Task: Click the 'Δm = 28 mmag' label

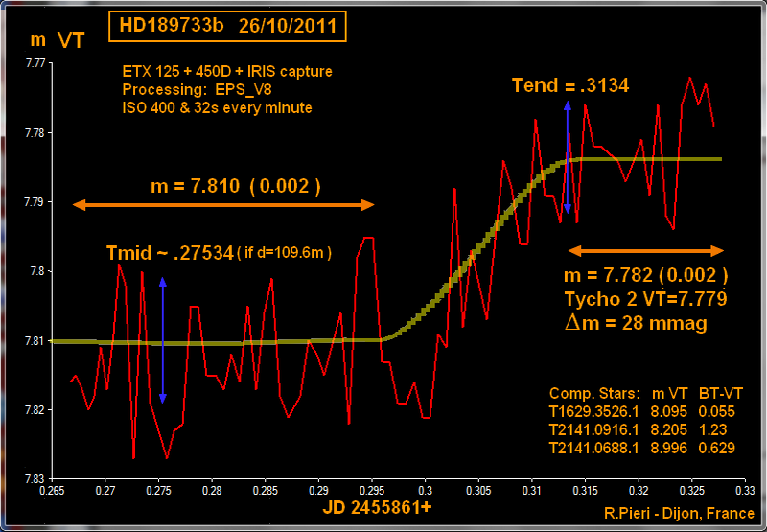Action: pyautogui.click(x=636, y=324)
